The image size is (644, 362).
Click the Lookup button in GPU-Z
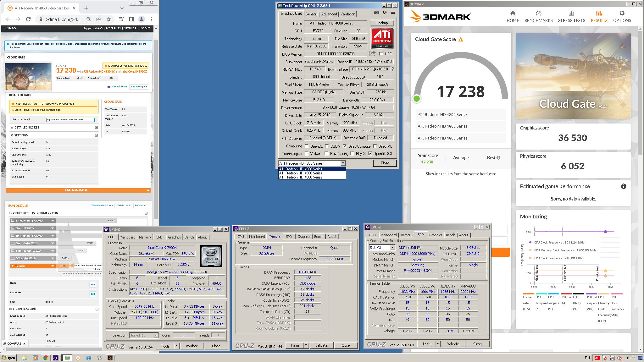click(x=382, y=23)
